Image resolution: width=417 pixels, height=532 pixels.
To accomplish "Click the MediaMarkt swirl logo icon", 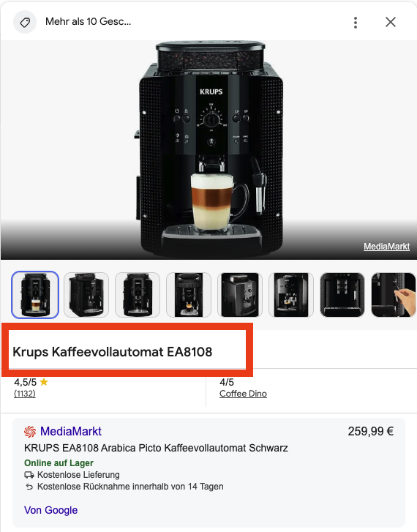I will click(x=30, y=432).
